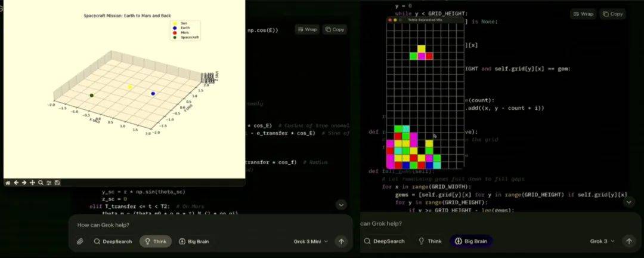
Task: Click the Home reset-view icon in plot toolbar
Action: click(8, 183)
